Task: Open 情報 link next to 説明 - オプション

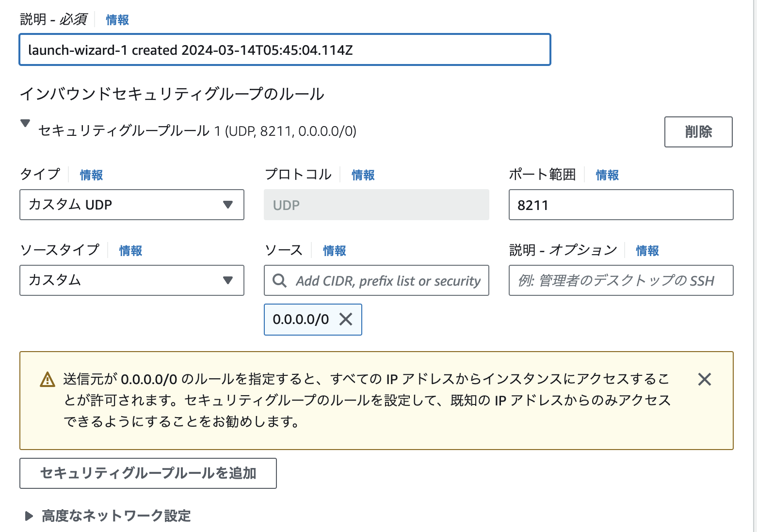Action: click(647, 251)
